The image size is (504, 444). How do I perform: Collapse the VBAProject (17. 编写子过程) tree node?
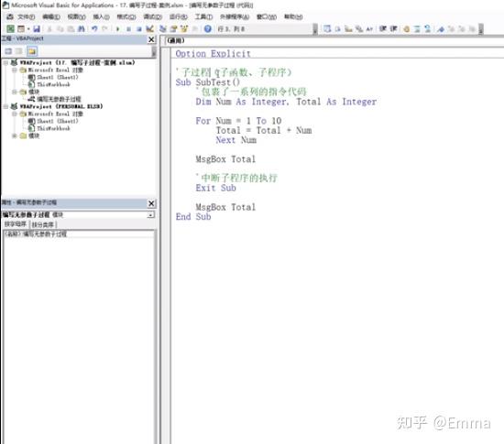5,62
